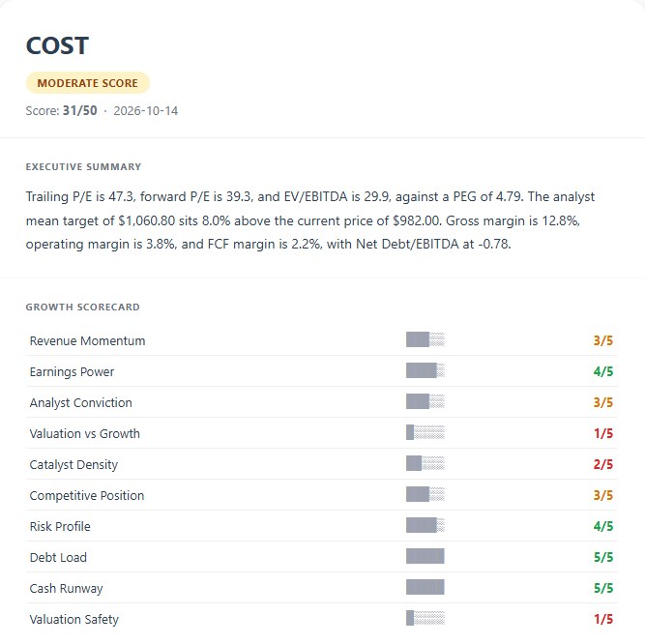Click the Earnings Power 4/5 score
Screen dimensions: 645x644
pos(603,371)
